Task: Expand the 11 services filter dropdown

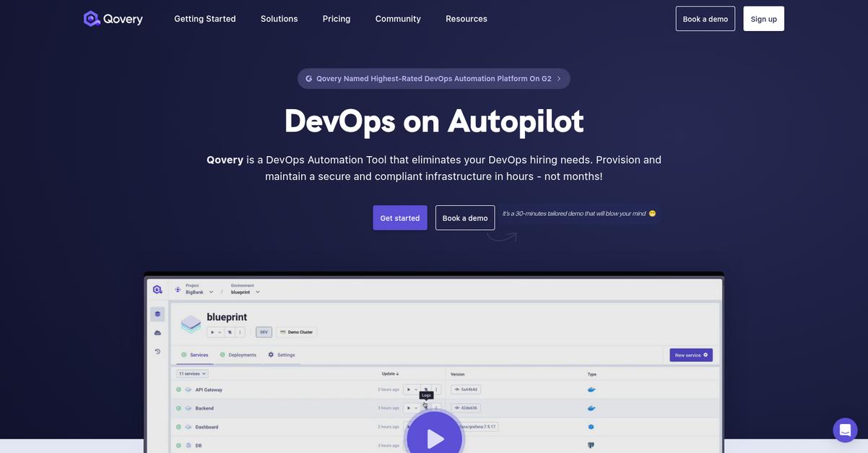Action: click(x=193, y=374)
